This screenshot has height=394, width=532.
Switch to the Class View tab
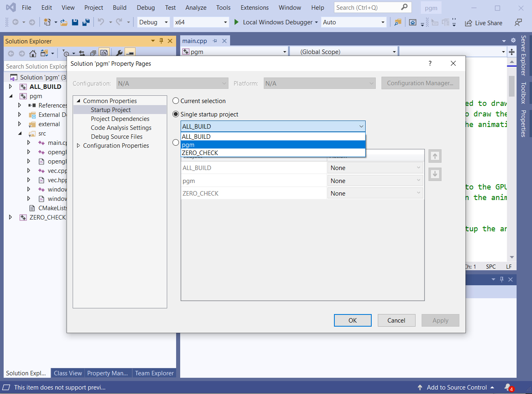coord(68,373)
